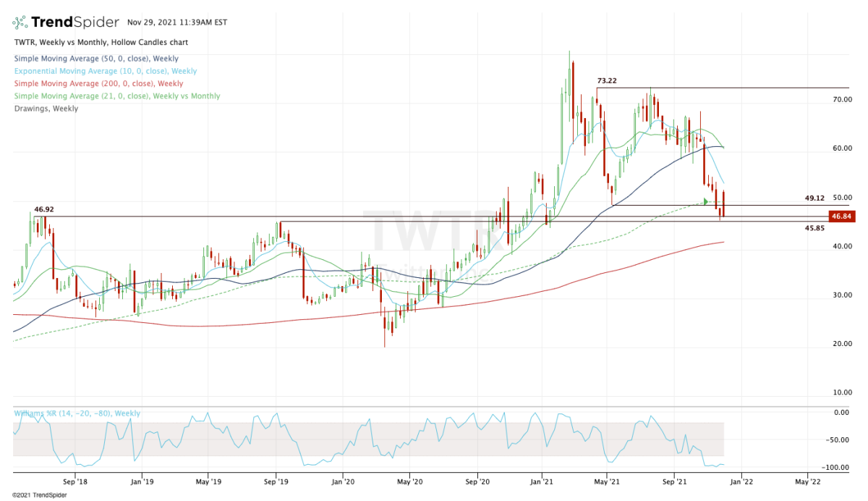
Task: Click the 'May '20' date axis label
Action: point(409,481)
